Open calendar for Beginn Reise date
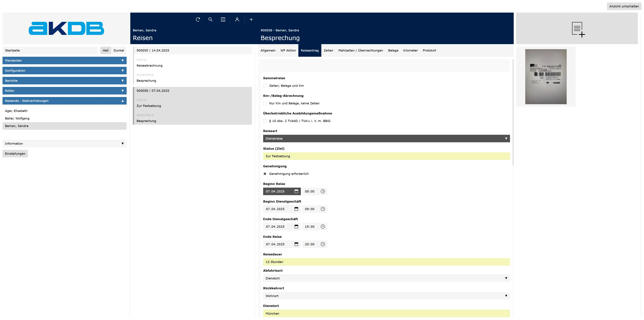 [296, 191]
